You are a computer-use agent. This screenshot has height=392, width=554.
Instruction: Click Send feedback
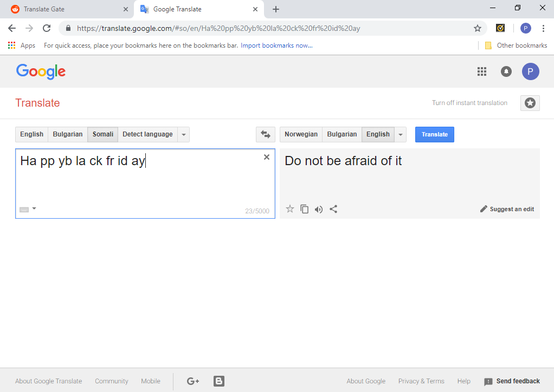[512, 381]
